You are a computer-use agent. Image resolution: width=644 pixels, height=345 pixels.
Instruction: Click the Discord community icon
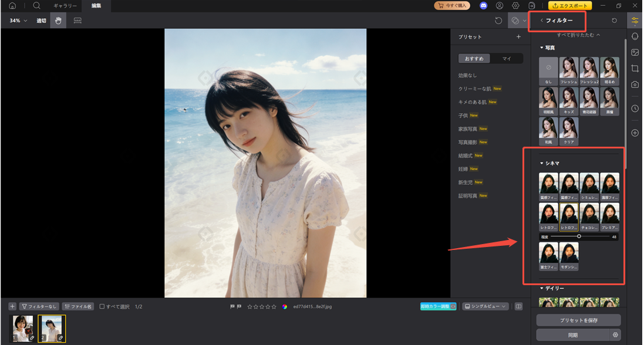(x=484, y=5)
